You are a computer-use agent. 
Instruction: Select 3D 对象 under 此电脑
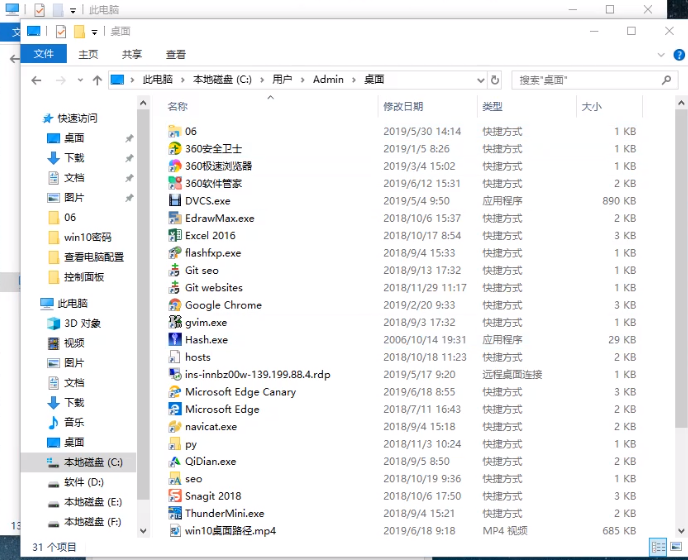coord(82,323)
